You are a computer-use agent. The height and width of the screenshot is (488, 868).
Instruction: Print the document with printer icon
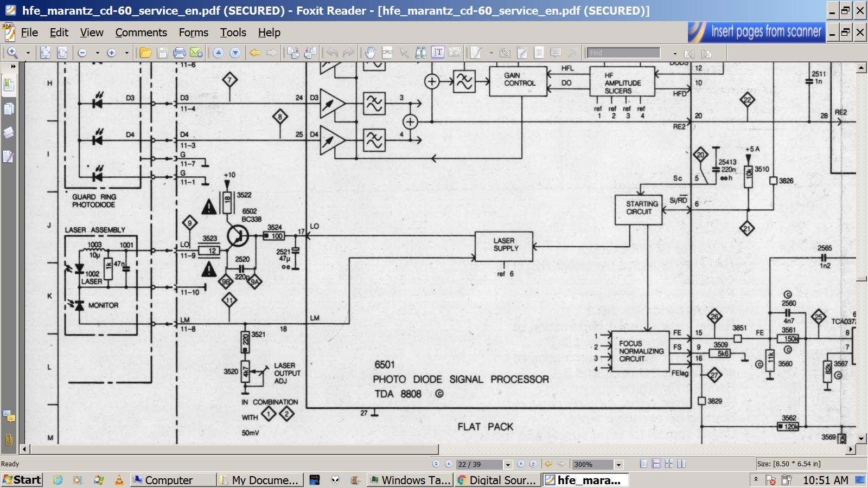point(179,53)
